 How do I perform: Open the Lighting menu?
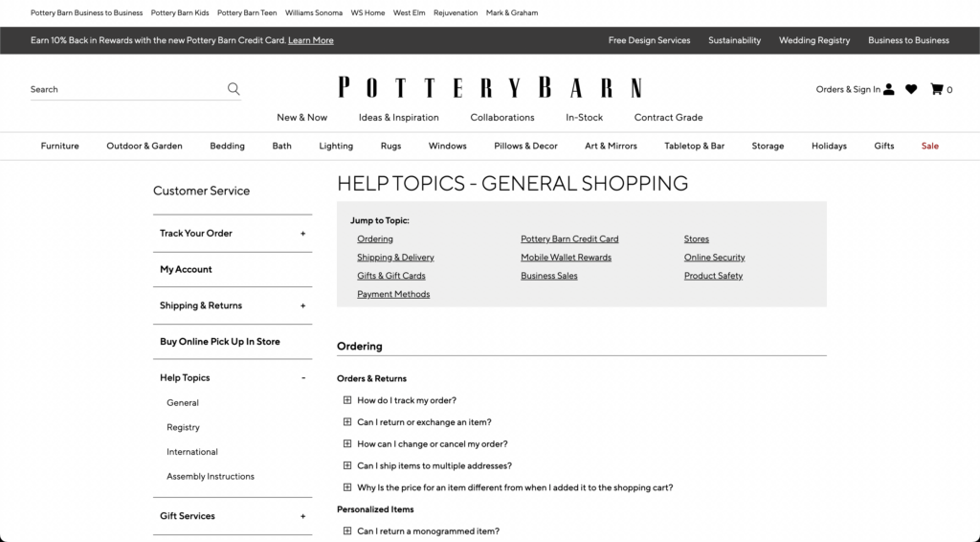click(336, 147)
